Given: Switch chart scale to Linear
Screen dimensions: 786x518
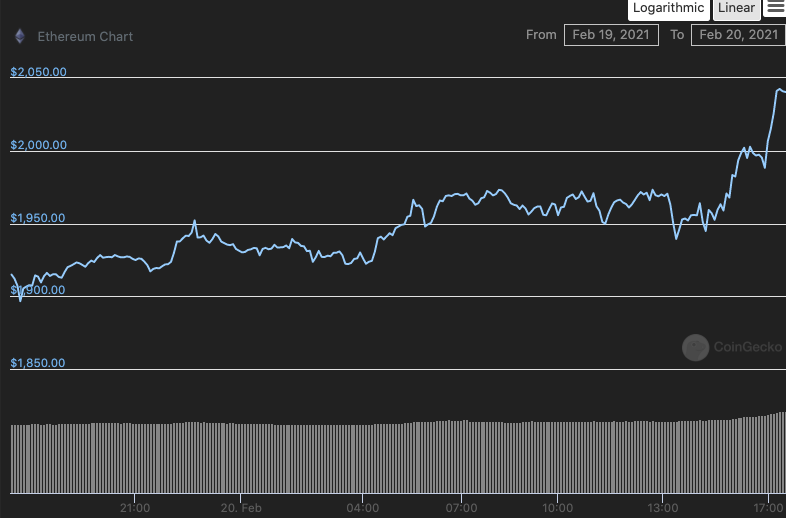Looking at the screenshot, I should point(736,8).
